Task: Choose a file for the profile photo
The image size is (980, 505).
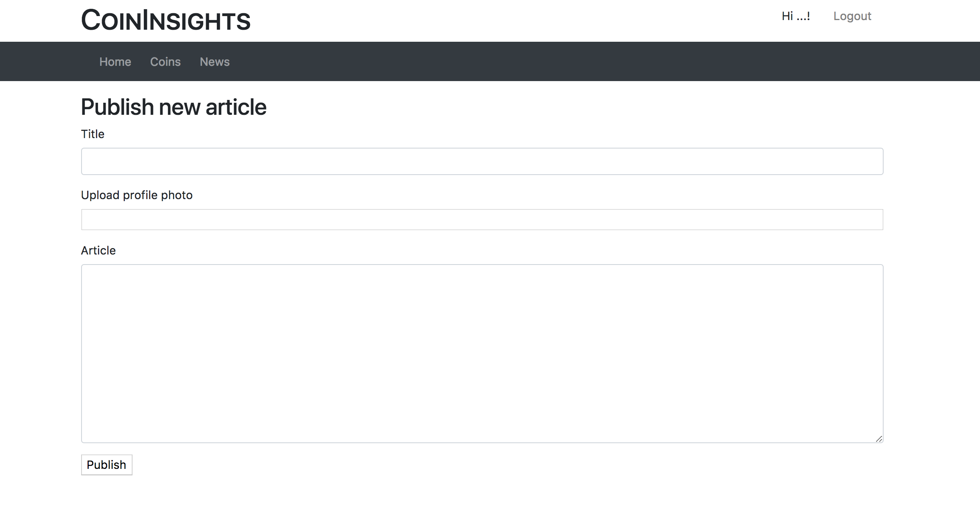Action: 482,220
